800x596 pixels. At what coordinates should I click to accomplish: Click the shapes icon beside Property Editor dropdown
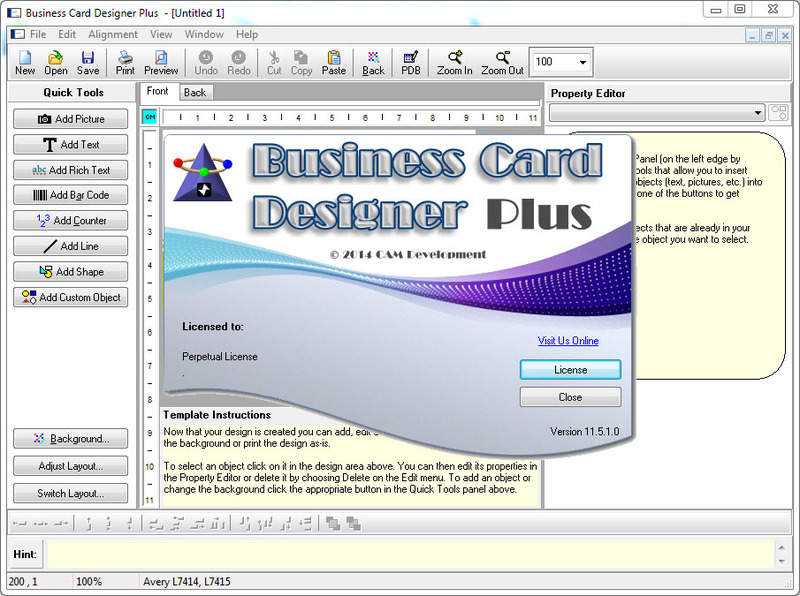point(779,112)
